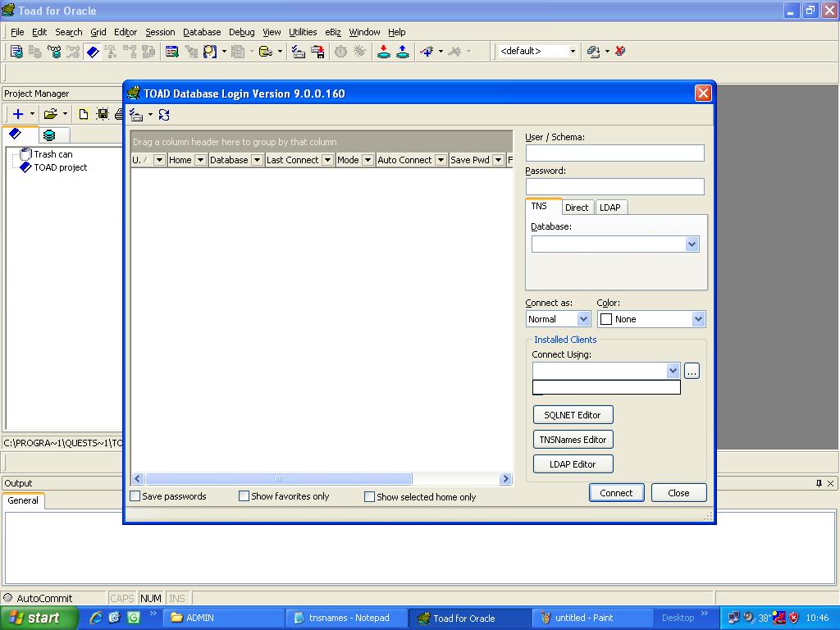Viewport: 840px width, 630px height.
Task: Select the General tab in Output
Action: point(23,500)
